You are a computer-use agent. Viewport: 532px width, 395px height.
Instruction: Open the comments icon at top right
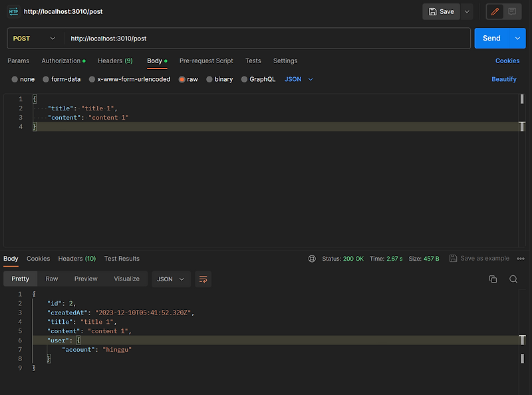click(x=512, y=12)
